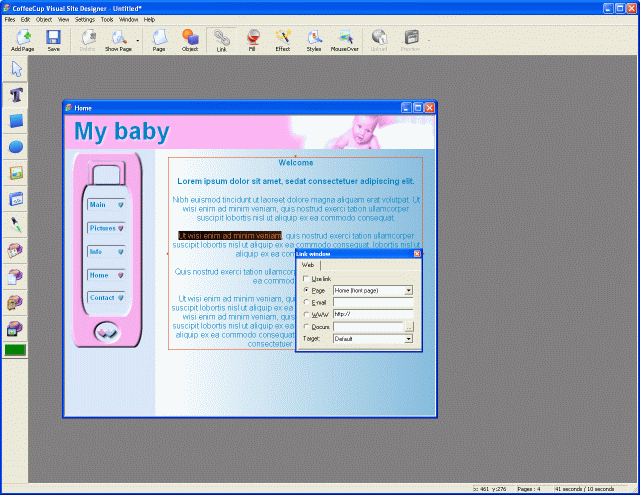The image size is (640, 495).
Task: Click the Document path input field
Action: coord(368,326)
